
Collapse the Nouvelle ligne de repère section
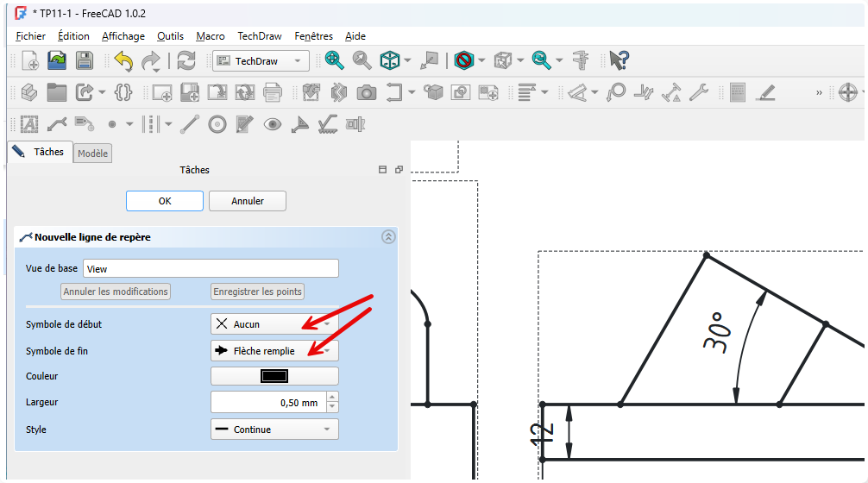[388, 236]
